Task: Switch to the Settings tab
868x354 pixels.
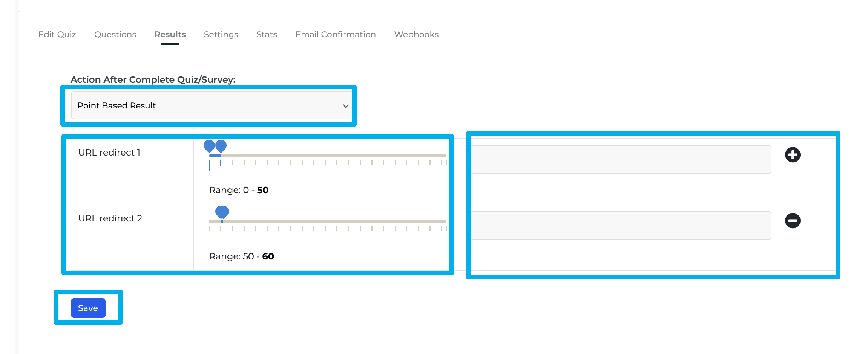Action: (221, 34)
